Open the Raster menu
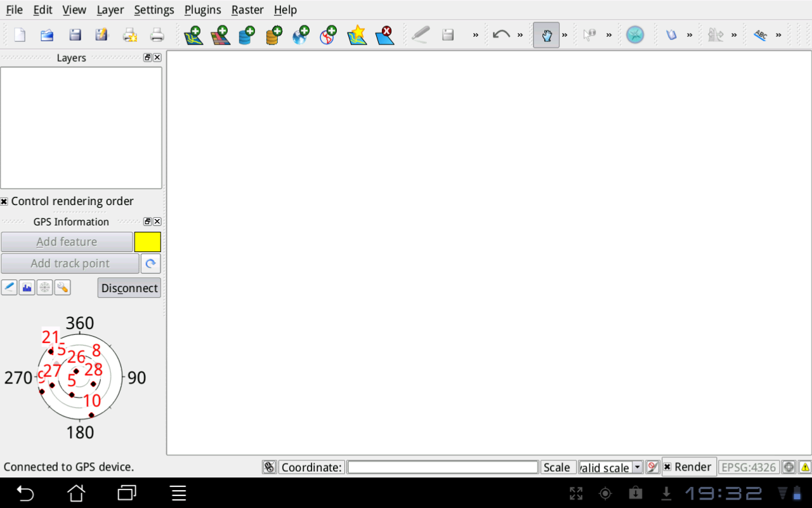 247,10
